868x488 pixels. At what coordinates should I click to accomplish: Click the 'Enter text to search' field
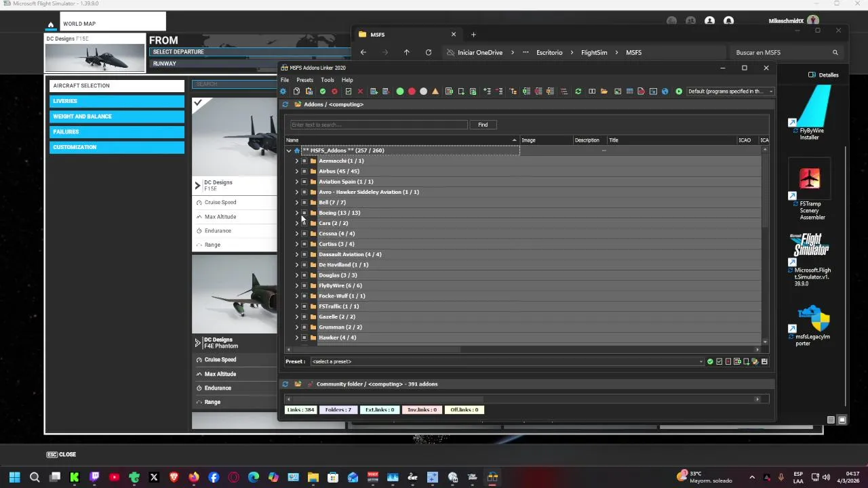(x=378, y=125)
